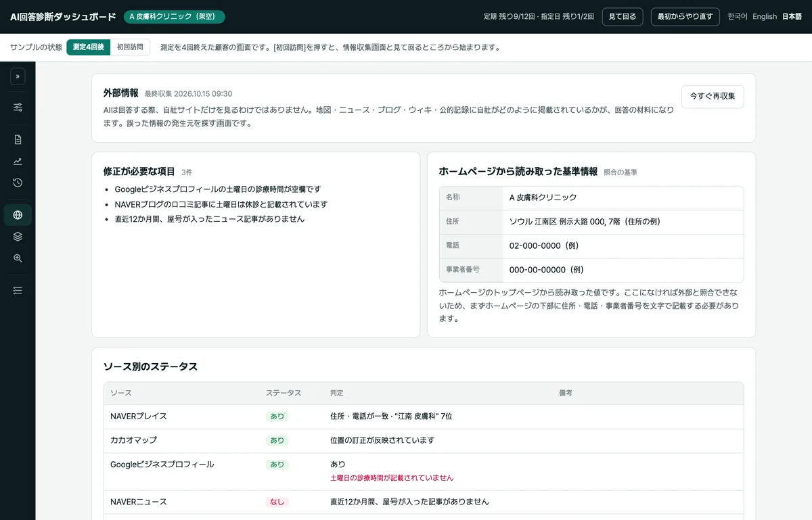Screen dimensions: 812x520
Task: Click the address value ソウル 江南区
Action: pyautogui.click(x=585, y=222)
